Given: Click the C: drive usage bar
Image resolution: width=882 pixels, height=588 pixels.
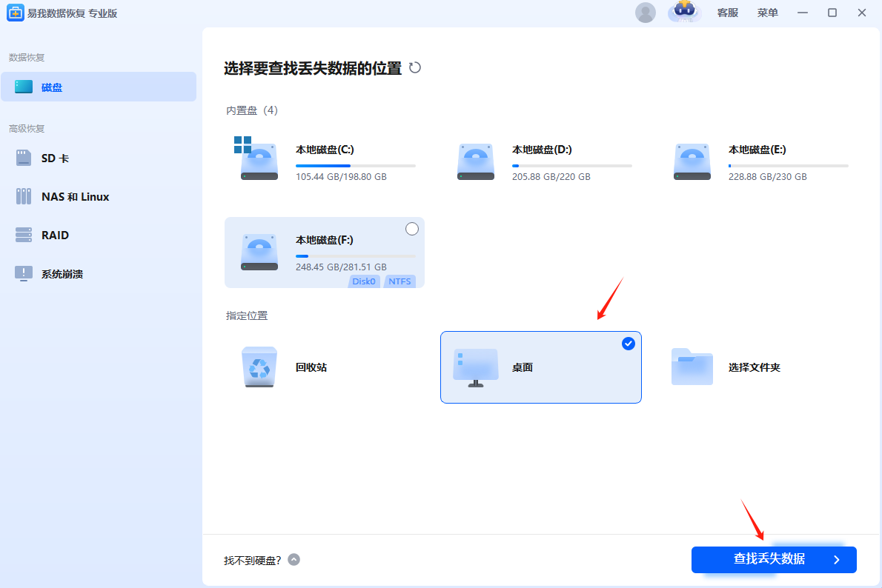Looking at the screenshot, I should 356,166.
